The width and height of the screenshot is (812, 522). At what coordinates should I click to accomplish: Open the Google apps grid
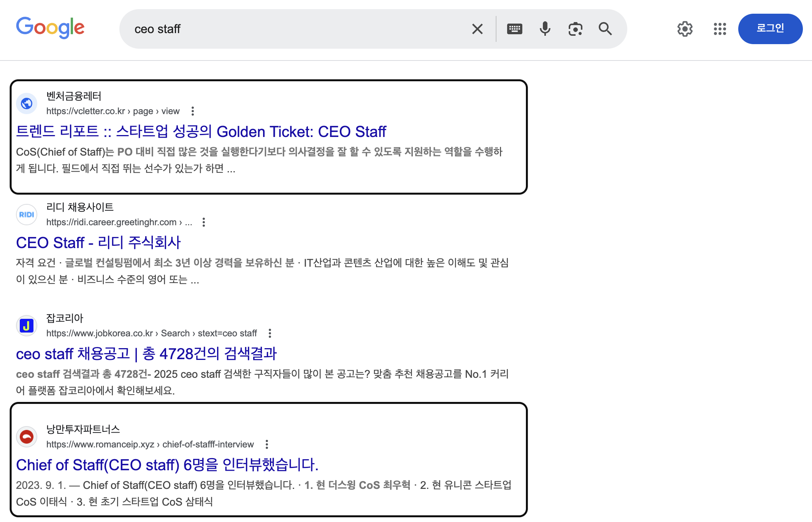coord(720,29)
